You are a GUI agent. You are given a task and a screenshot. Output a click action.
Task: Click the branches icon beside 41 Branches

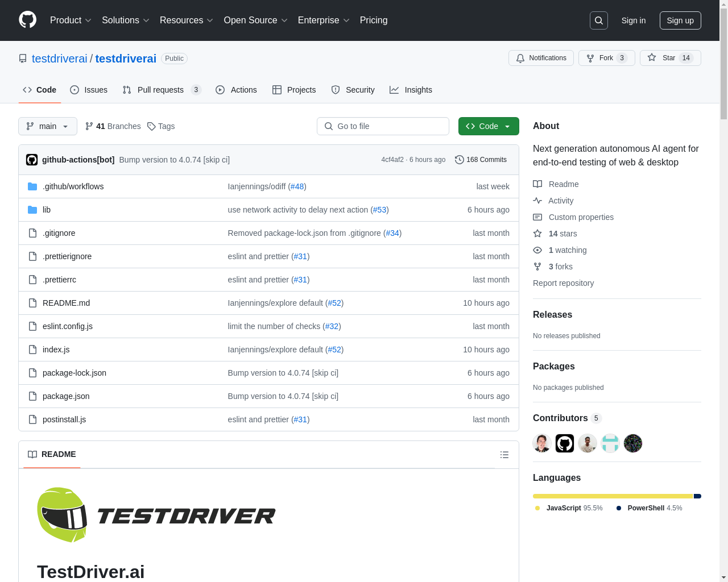coord(89,126)
